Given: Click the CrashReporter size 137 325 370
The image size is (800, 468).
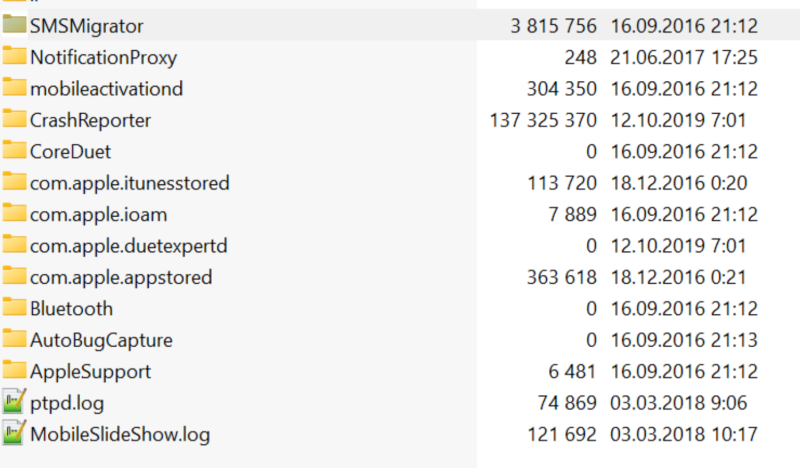Looking at the screenshot, I should coord(543,120).
